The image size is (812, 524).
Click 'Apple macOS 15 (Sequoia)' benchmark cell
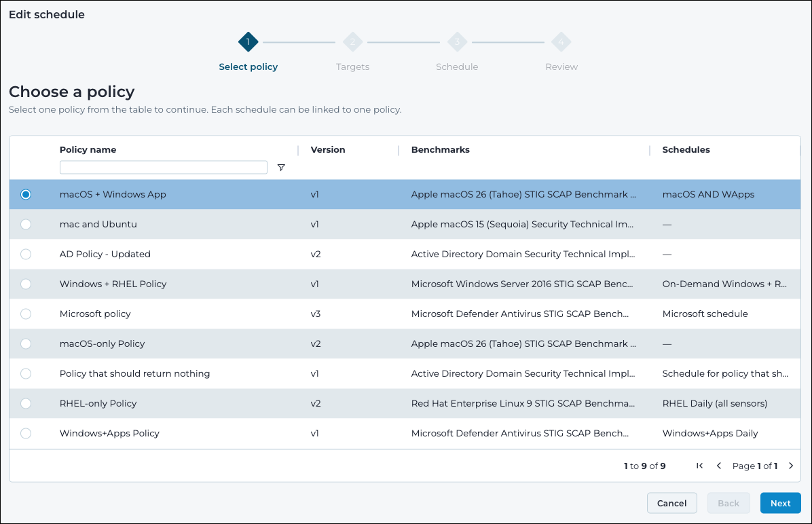(522, 224)
